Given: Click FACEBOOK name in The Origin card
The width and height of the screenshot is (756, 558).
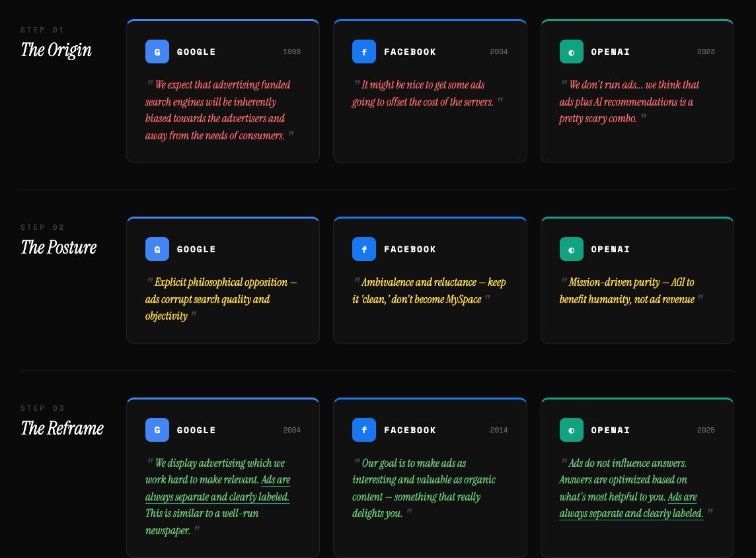Looking at the screenshot, I should 410,52.
